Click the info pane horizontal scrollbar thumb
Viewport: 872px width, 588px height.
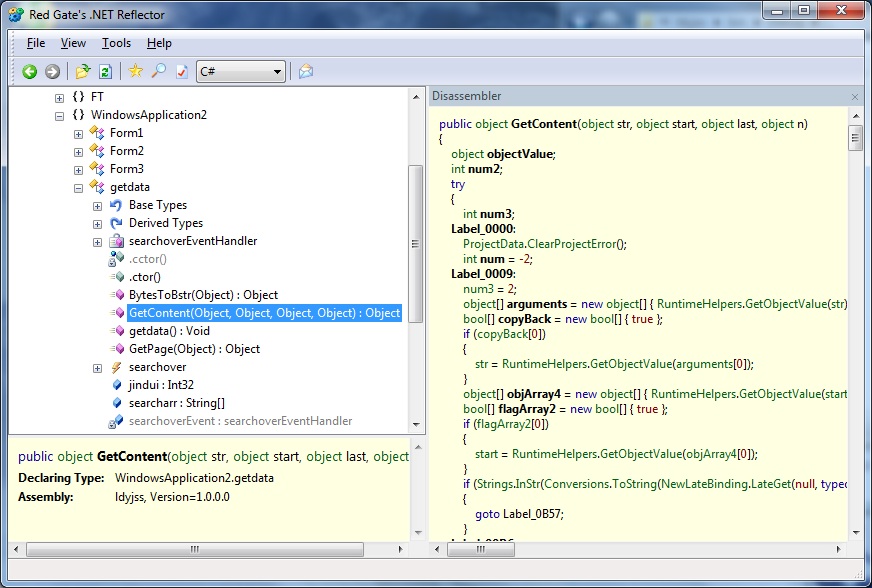pos(195,550)
